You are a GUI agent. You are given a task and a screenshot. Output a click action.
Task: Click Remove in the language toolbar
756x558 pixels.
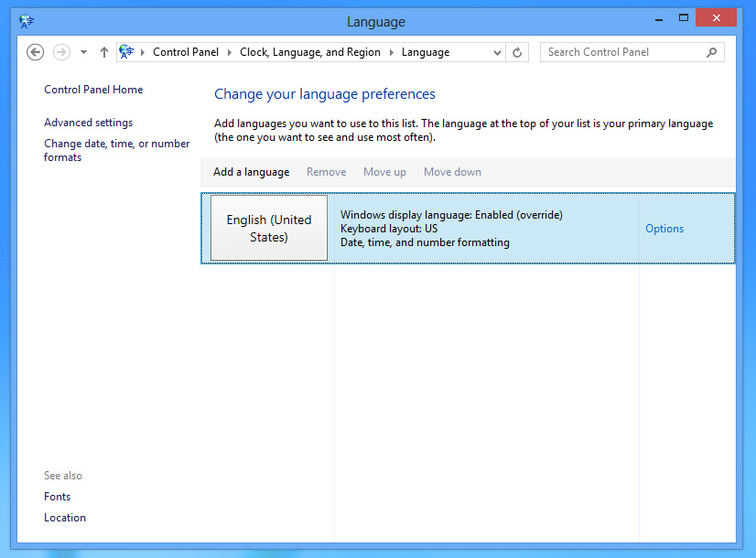(327, 172)
